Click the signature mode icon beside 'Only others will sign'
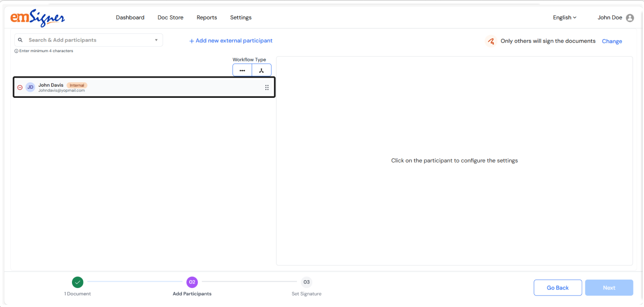This screenshot has height=307, width=644. 491,41
